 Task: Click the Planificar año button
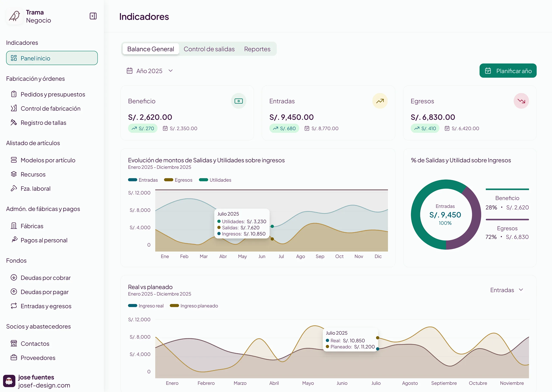(508, 71)
